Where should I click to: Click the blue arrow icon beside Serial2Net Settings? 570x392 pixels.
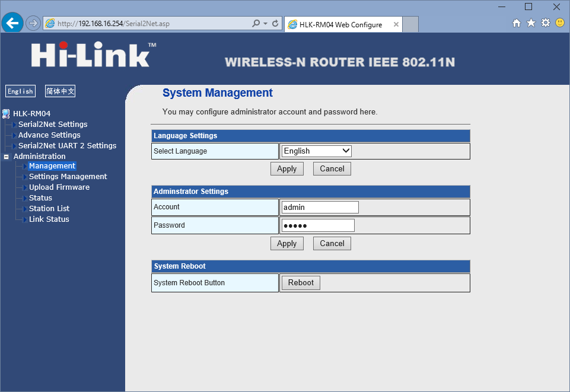pyautogui.click(x=15, y=125)
